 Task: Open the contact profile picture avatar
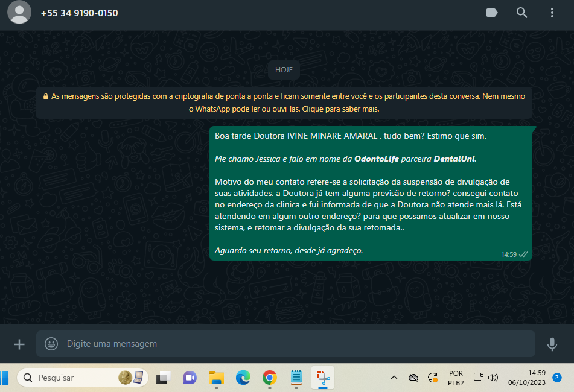tap(19, 12)
